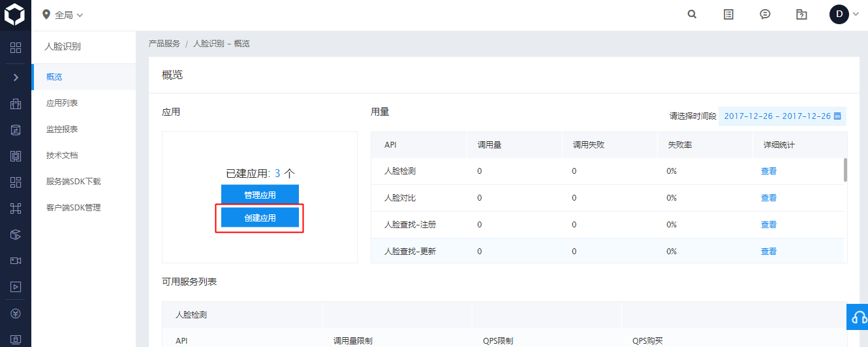
Task: Click the headset customer support icon
Action: point(858,317)
